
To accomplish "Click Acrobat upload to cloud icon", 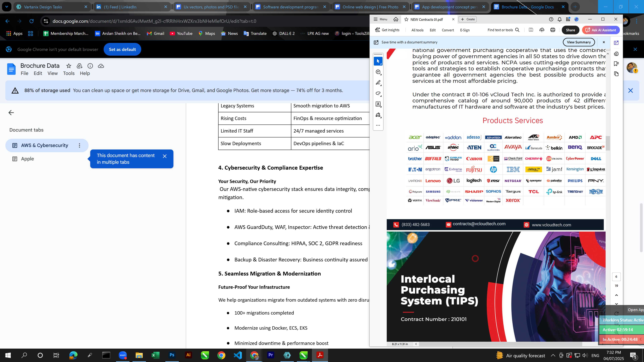I will click(542, 30).
